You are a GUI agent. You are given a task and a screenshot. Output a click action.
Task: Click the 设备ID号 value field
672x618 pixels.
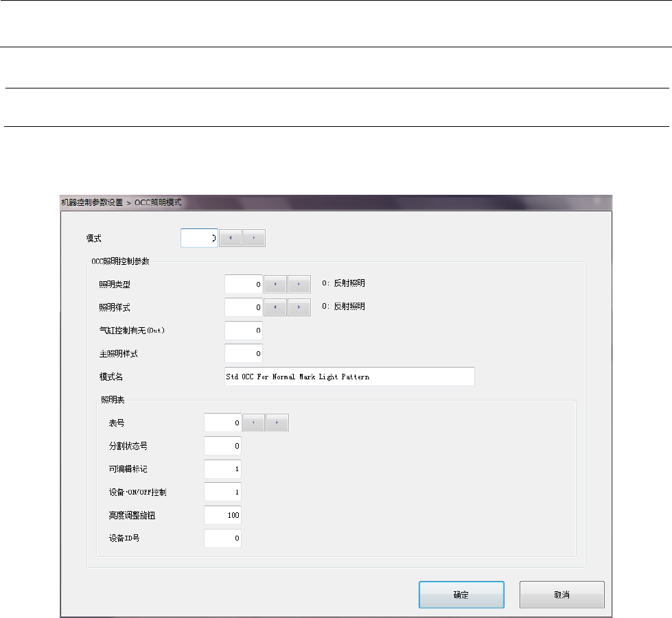coord(222,538)
